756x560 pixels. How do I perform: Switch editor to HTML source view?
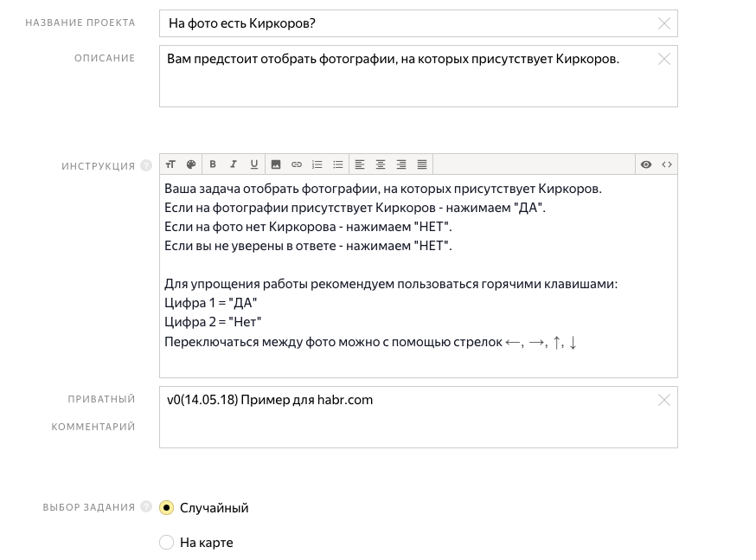[x=667, y=164]
